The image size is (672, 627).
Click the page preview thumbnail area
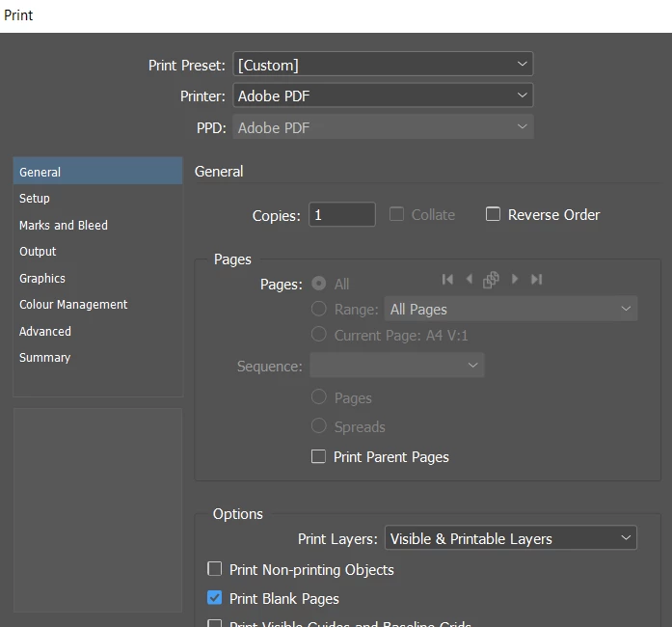pyautogui.click(x=97, y=510)
